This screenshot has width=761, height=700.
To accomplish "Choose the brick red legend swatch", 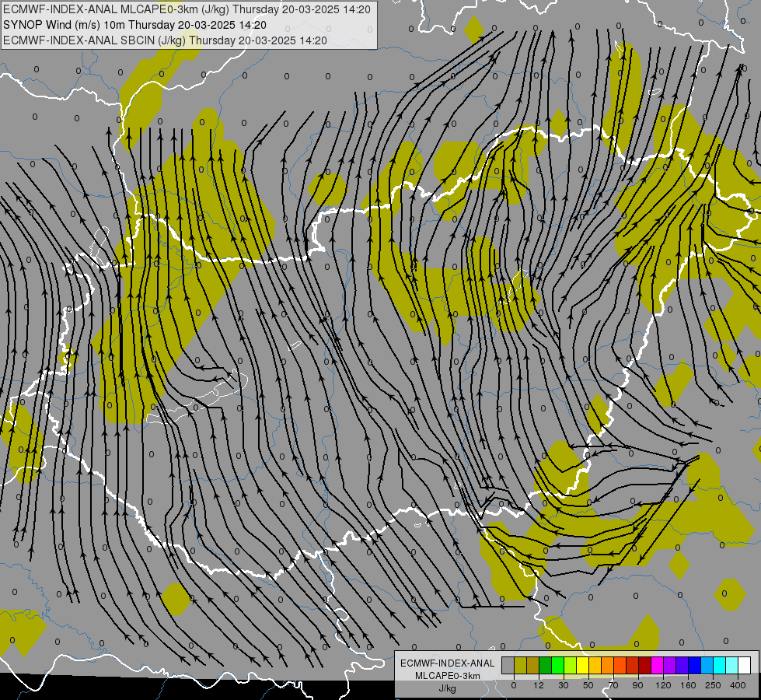I will tap(633, 665).
